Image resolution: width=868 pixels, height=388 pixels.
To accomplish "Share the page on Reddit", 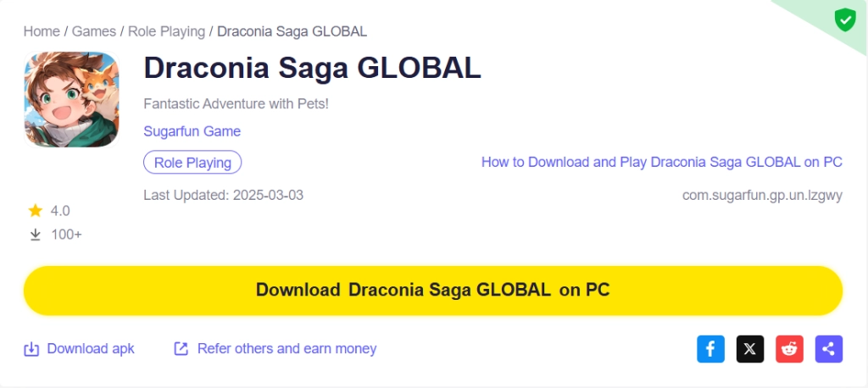I will click(789, 349).
